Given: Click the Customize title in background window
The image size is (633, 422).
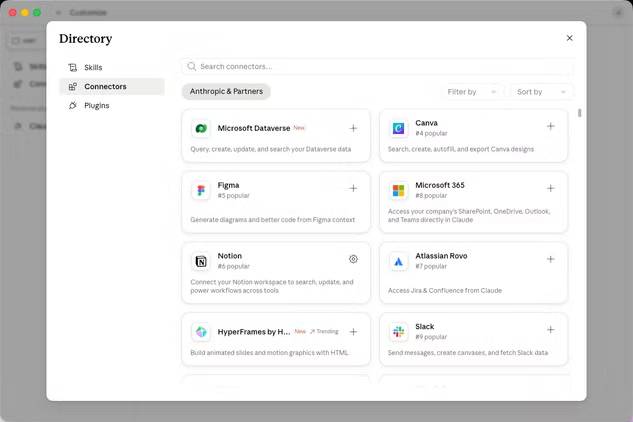Looking at the screenshot, I should pos(88,13).
